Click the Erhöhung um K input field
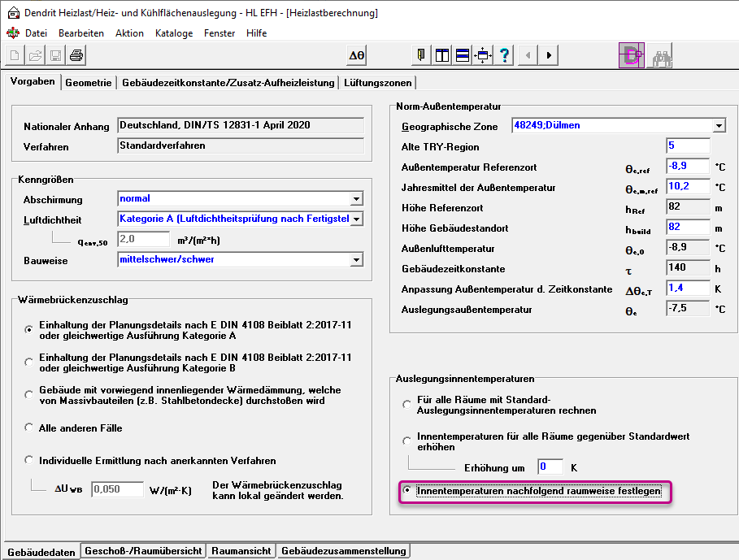The width and height of the screenshot is (739, 560). pos(550,467)
